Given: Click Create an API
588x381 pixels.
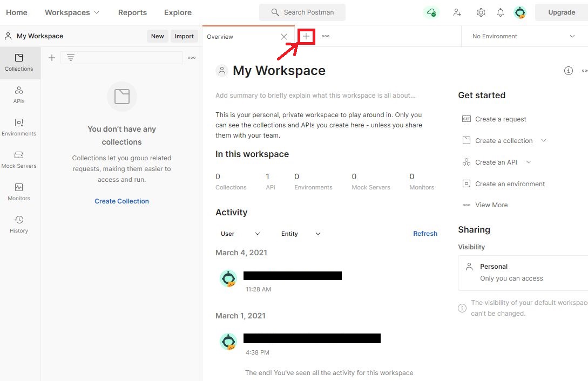Looking at the screenshot, I should [496, 162].
